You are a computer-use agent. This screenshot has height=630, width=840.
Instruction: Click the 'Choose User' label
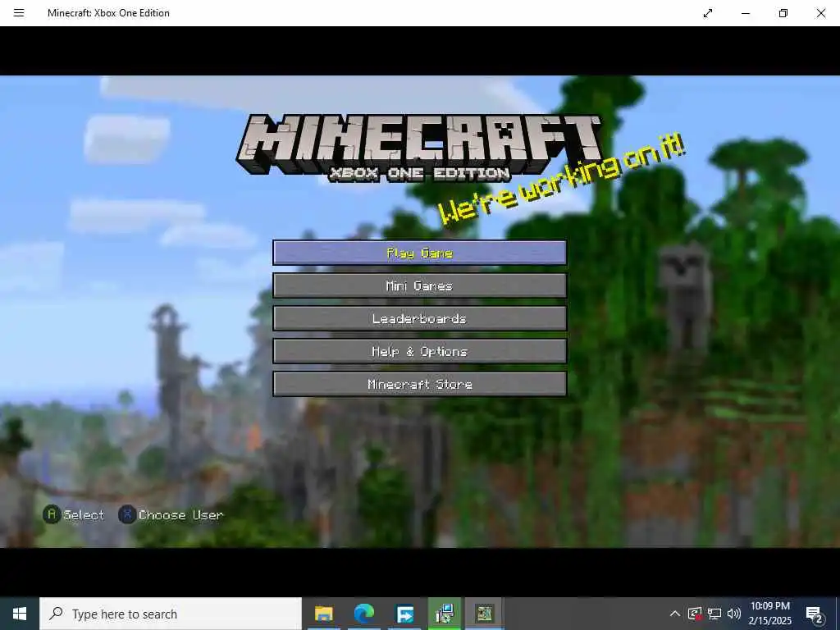point(180,515)
